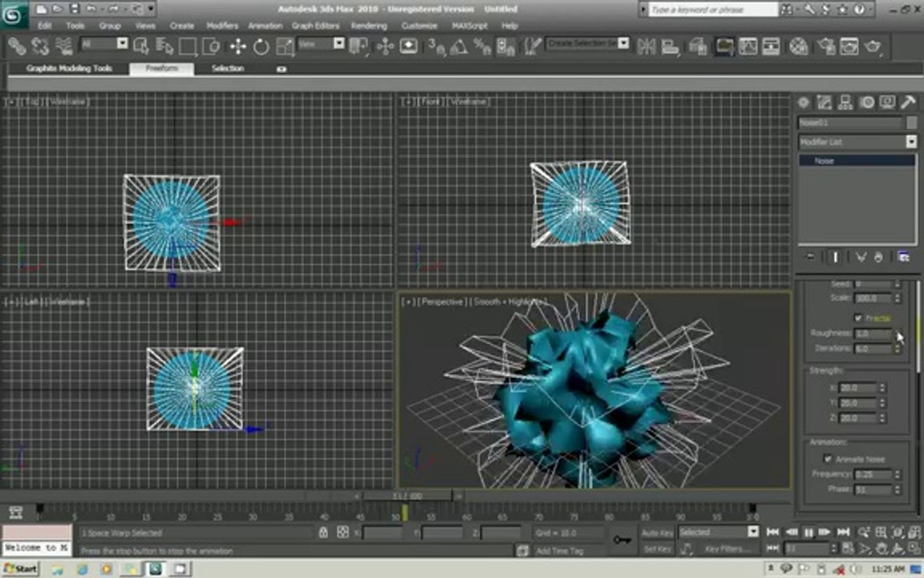Viewport: 924px width, 578px height.
Task: Activate the Select and Scale tool
Action: (285, 46)
